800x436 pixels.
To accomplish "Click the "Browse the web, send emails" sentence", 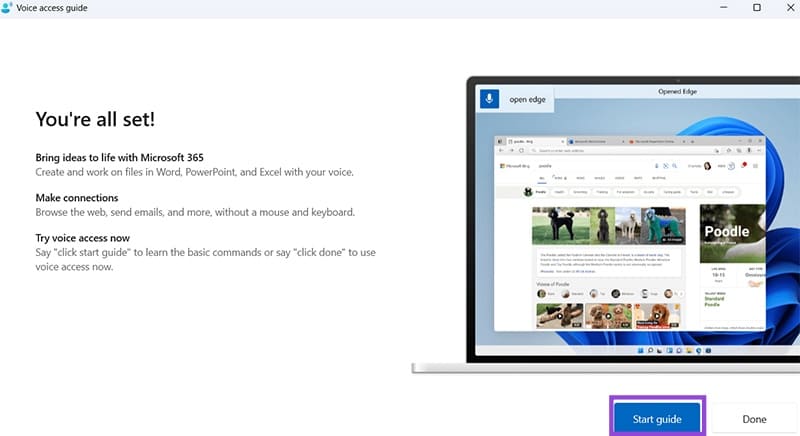I will pos(195,212).
